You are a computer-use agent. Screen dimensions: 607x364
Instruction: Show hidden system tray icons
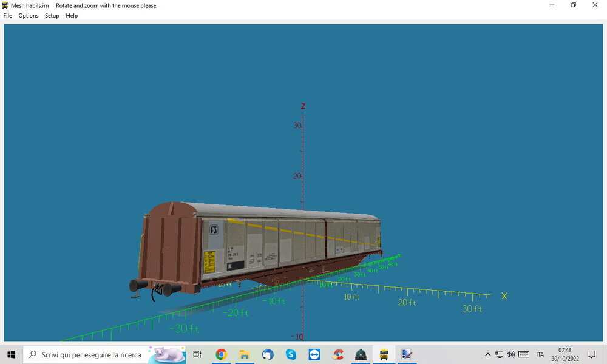(x=488, y=354)
